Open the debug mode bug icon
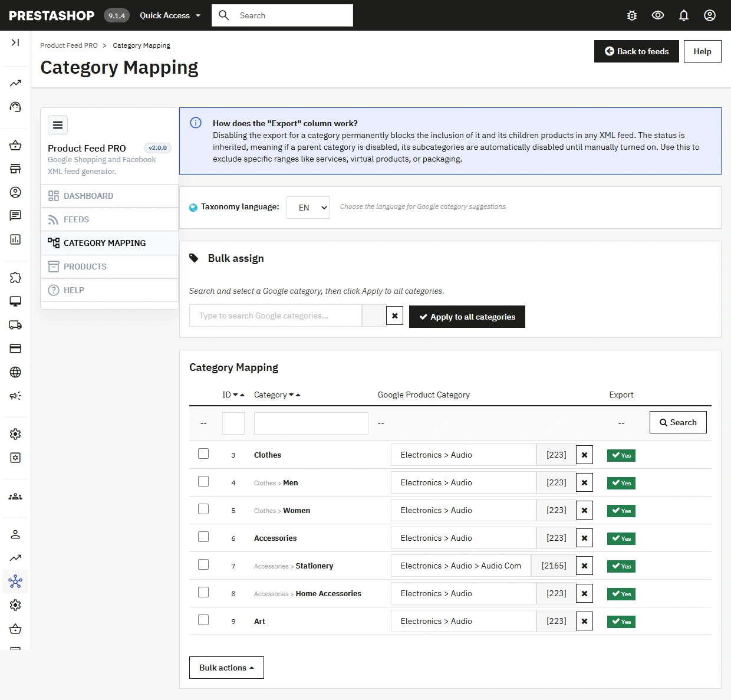The width and height of the screenshot is (731, 700). (632, 15)
